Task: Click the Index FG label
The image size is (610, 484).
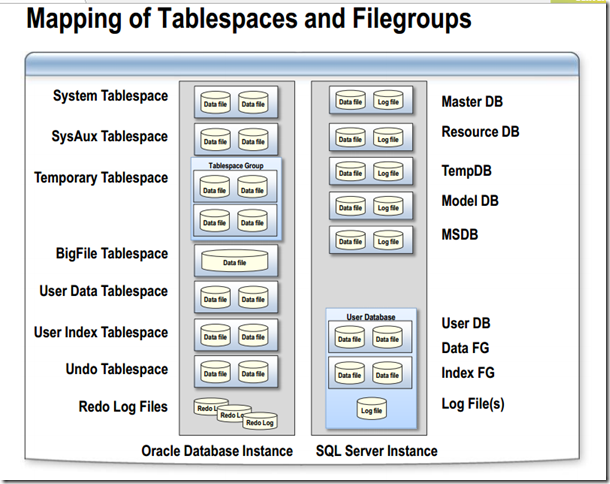Action: 468,373
